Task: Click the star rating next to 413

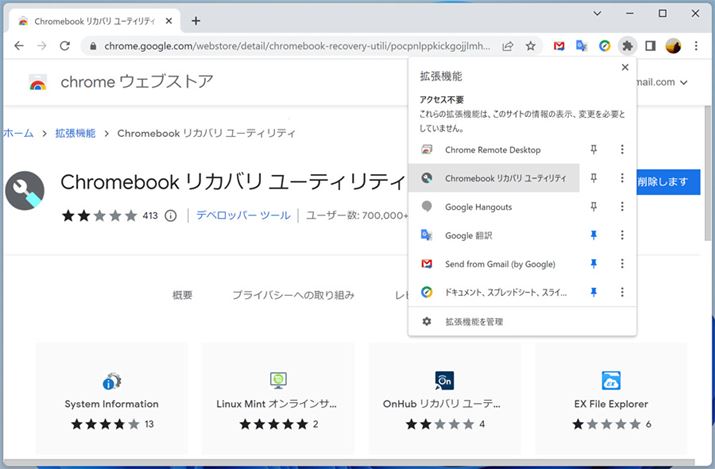Action: [x=100, y=216]
